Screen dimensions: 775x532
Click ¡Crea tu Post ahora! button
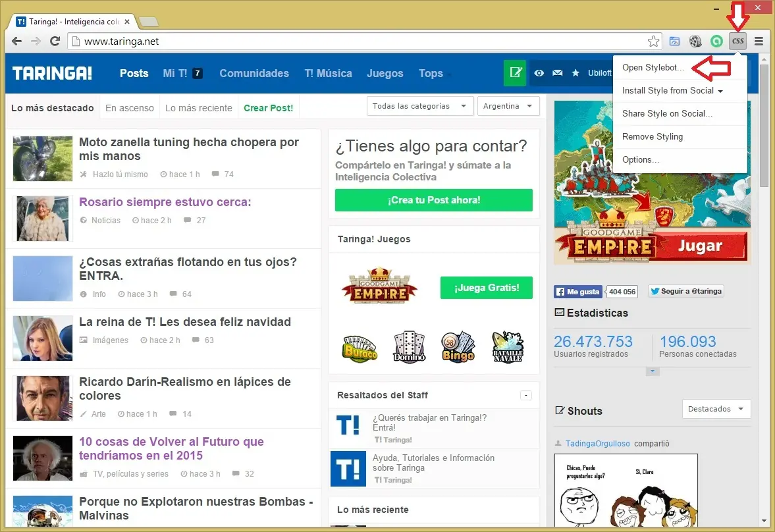click(434, 200)
